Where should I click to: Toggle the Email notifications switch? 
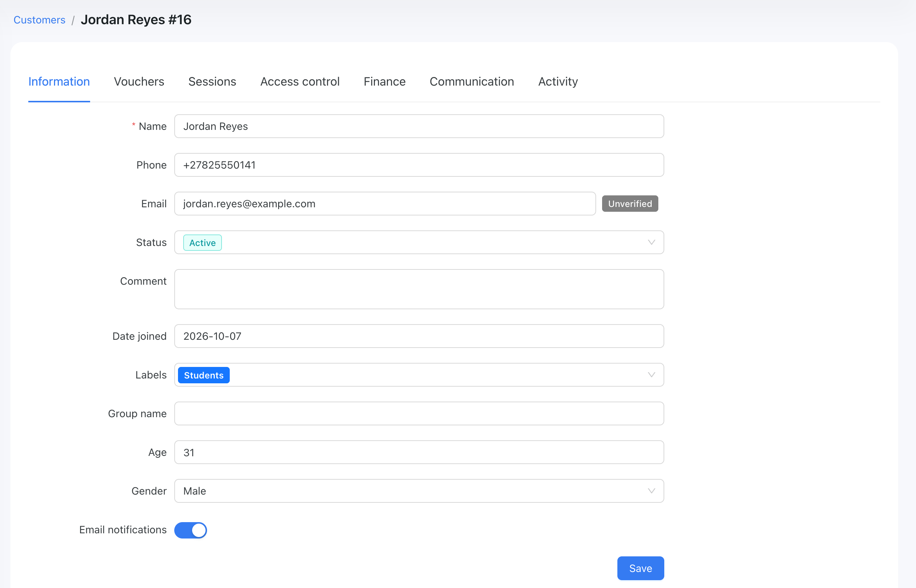[190, 530]
